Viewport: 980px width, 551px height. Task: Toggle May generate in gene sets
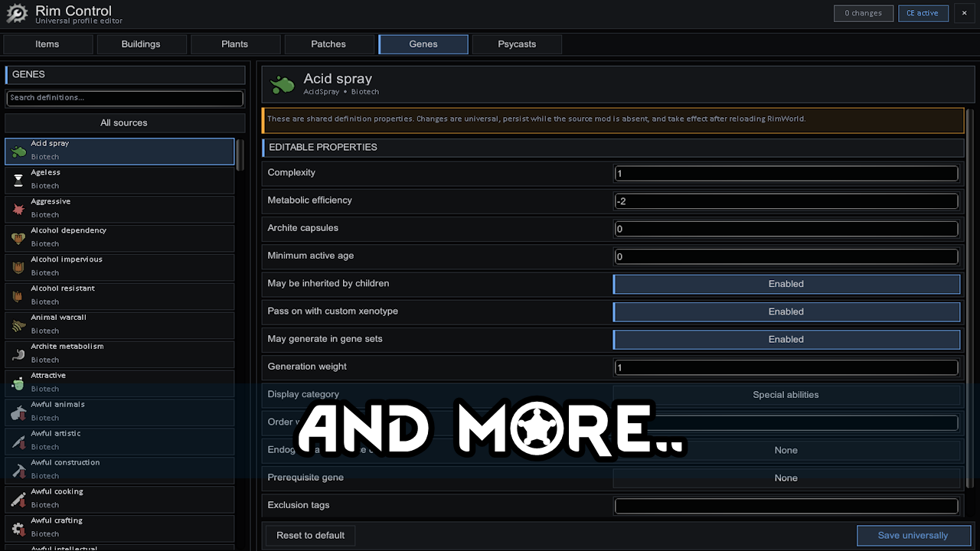click(786, 339)
